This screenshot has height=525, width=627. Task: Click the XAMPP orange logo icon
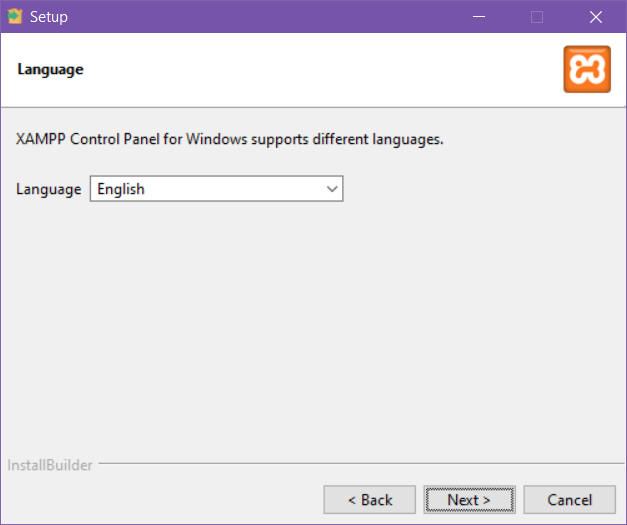point(586,69)
